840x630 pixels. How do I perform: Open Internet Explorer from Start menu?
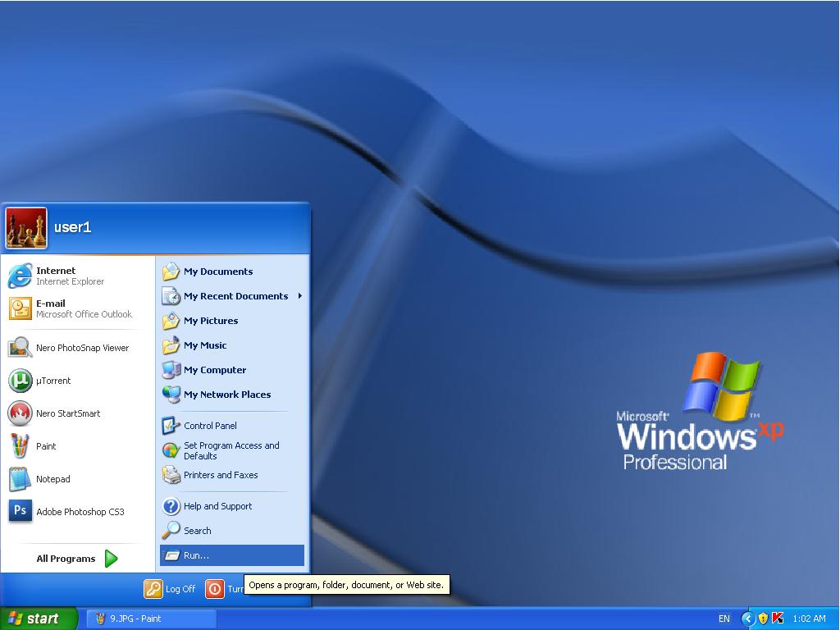point(70,276)
